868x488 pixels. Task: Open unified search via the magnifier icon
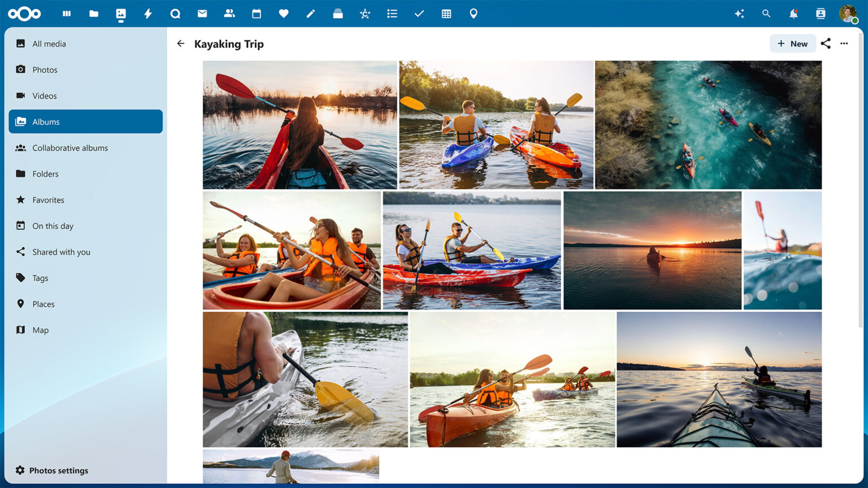(766, 14)
